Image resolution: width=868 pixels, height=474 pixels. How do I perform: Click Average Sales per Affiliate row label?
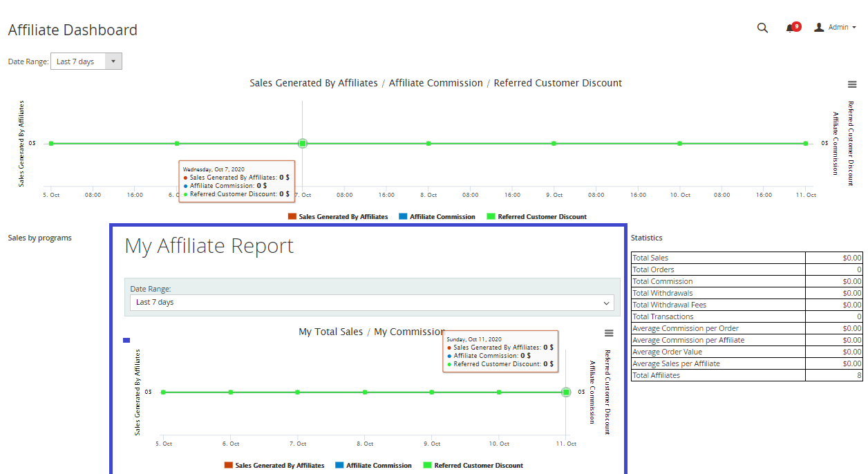click(677, 363)
